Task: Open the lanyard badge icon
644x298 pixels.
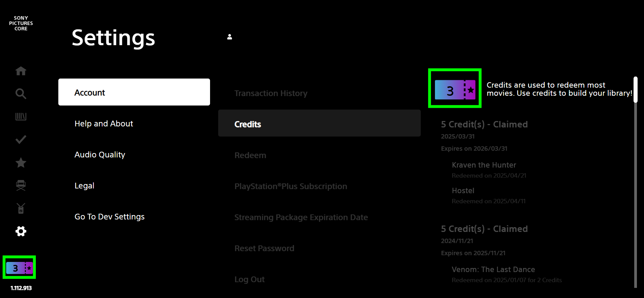Action: 21,208
